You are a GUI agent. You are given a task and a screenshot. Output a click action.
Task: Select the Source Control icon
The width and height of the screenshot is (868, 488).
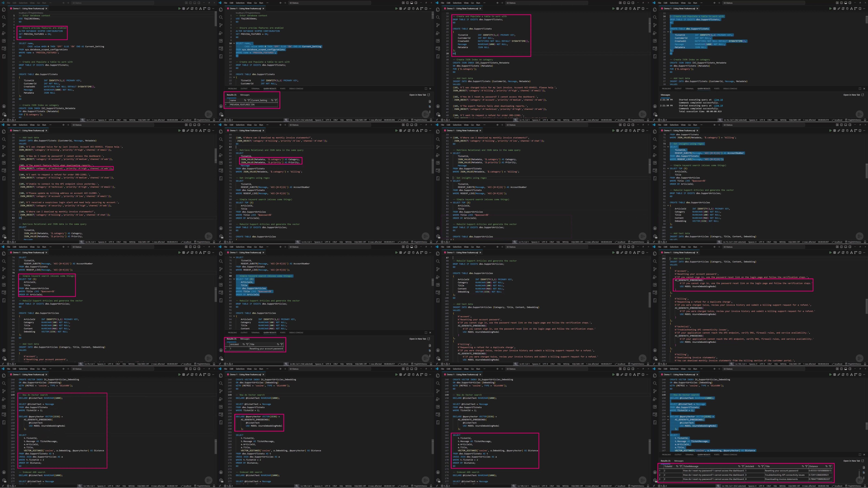tap(4, 25)
